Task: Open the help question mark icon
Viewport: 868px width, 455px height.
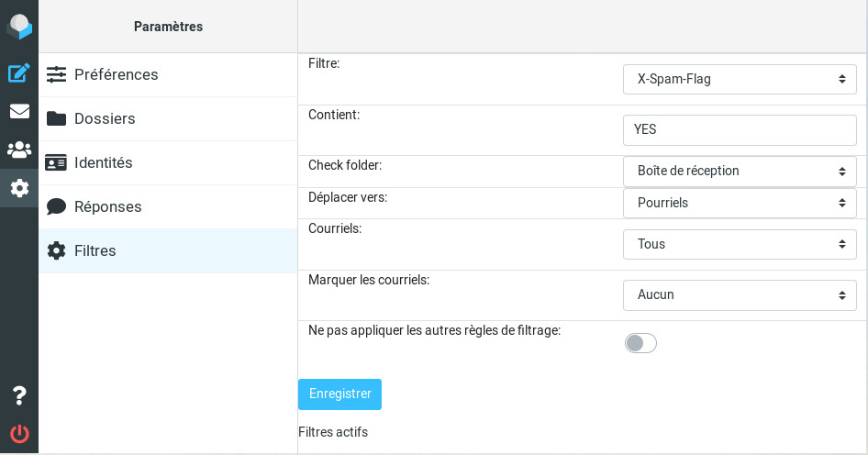Action: [x=19, y=395]
